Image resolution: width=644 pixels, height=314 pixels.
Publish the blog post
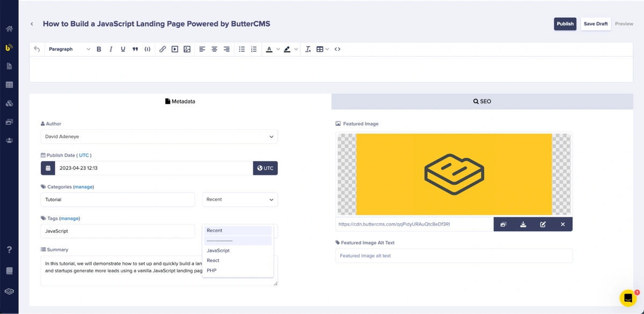(x=565, y=24)
